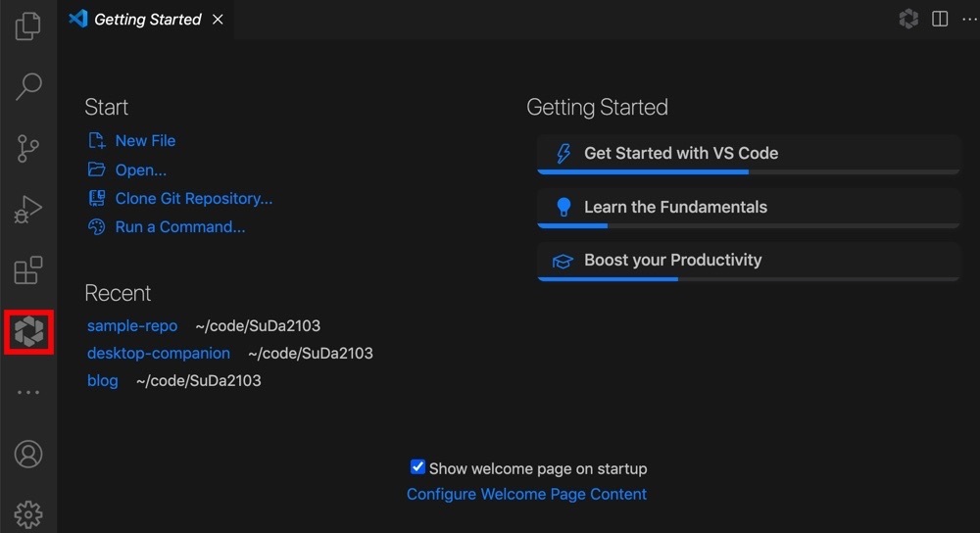The width and height of the screenshot is (980, 533).
Task: Expand Get Started with VS Code walkthrough
Action: (x=748, y=154)
